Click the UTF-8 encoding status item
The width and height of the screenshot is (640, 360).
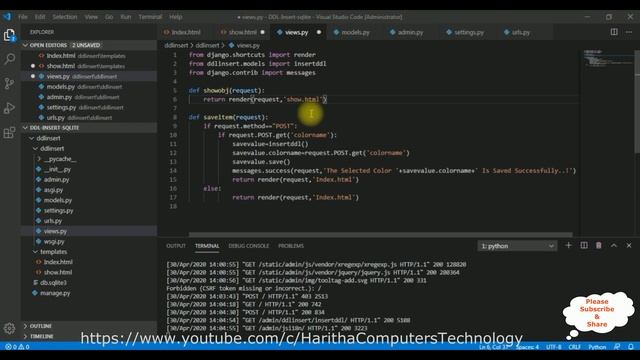point(553,347)
